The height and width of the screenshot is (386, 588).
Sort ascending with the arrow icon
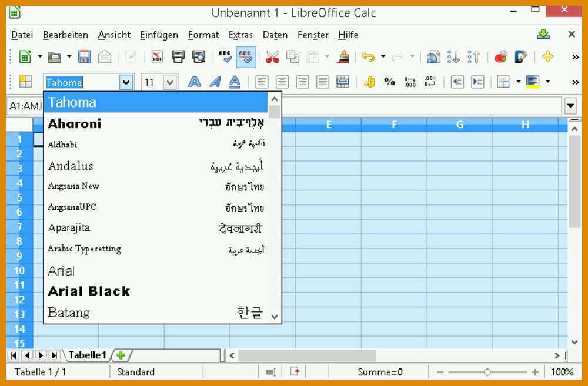tap(453, 57)
